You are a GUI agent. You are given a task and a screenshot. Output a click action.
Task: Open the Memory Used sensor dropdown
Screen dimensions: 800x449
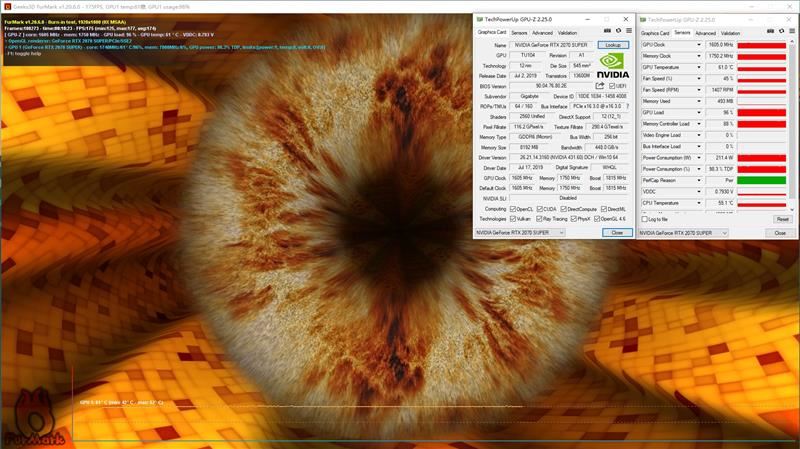pyautogui.click(x=699, y=101)
